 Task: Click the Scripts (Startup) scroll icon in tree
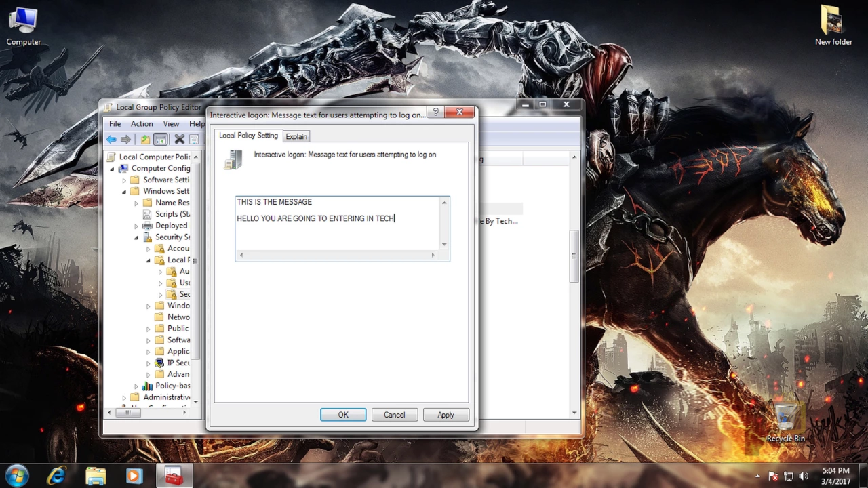tap(147, 214)
